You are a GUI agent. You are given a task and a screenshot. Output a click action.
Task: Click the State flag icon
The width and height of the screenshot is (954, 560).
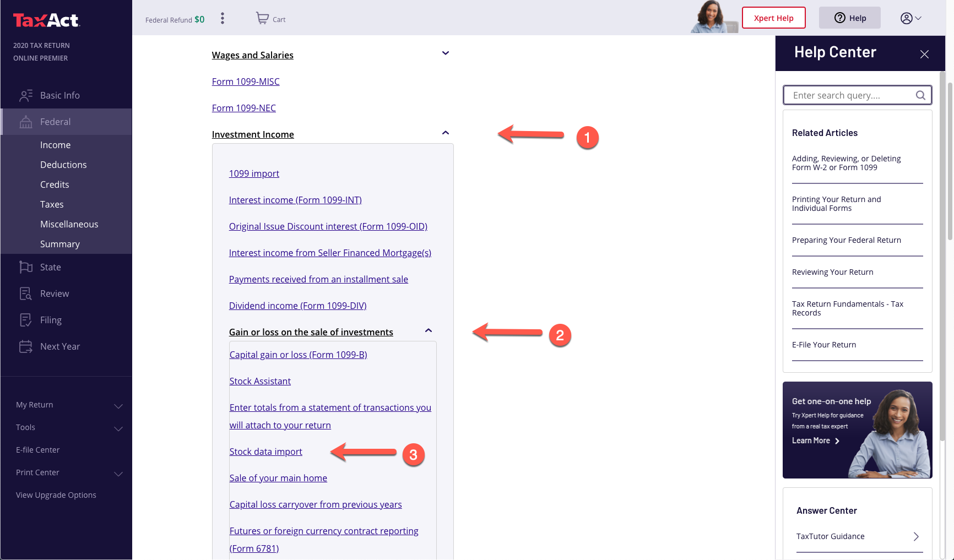26,267
